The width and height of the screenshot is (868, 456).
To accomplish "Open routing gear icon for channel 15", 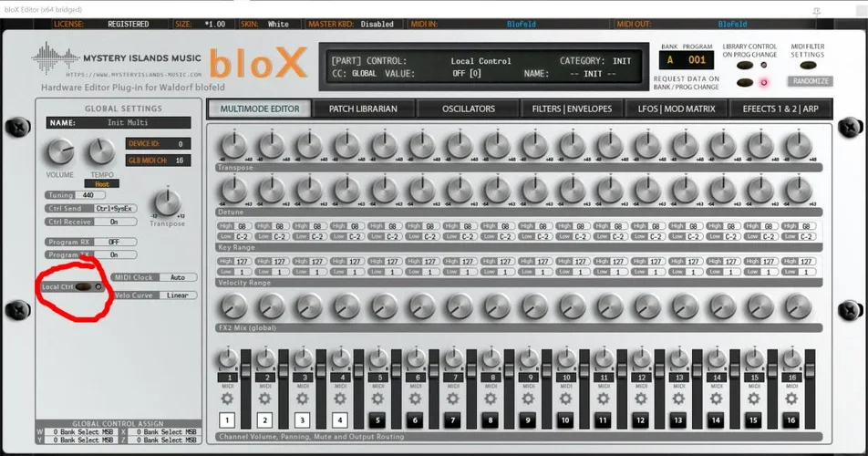I will tap(753, 399).
